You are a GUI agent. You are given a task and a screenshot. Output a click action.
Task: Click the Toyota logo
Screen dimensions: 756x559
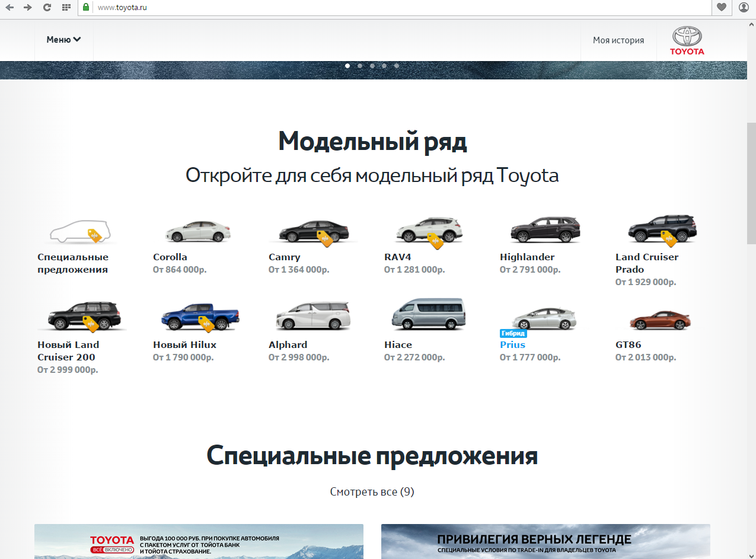coord(687,40)
